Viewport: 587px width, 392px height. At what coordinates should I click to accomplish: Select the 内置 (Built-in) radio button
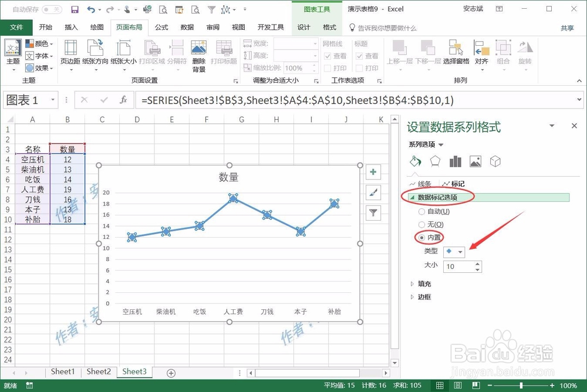(x=421, y=238)
